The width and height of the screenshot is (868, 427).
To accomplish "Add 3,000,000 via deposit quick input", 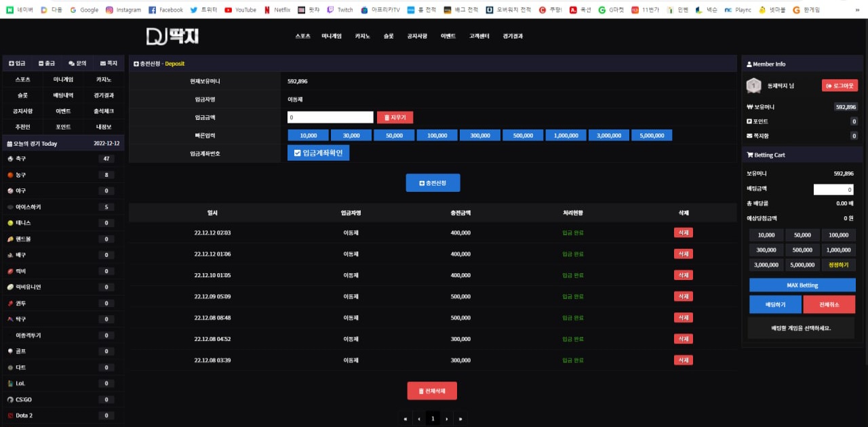I will click(x=609, y=136).
